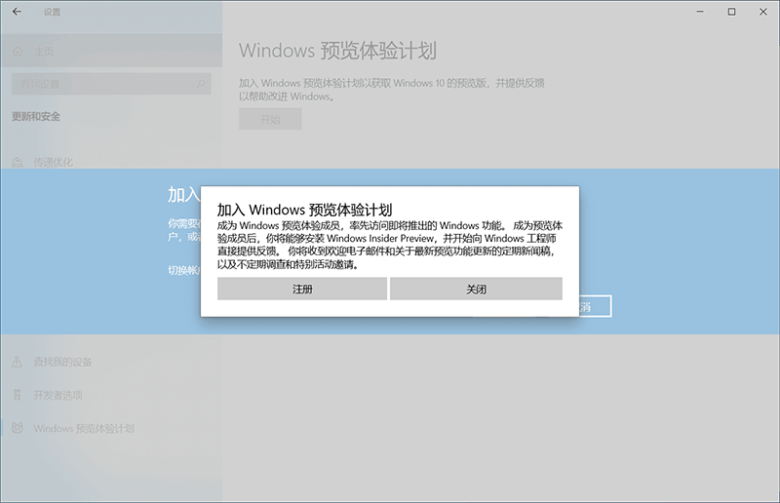Click in the 查找设置 search field
The width and height of the screenshot is (780, 503).
[111, 84]
